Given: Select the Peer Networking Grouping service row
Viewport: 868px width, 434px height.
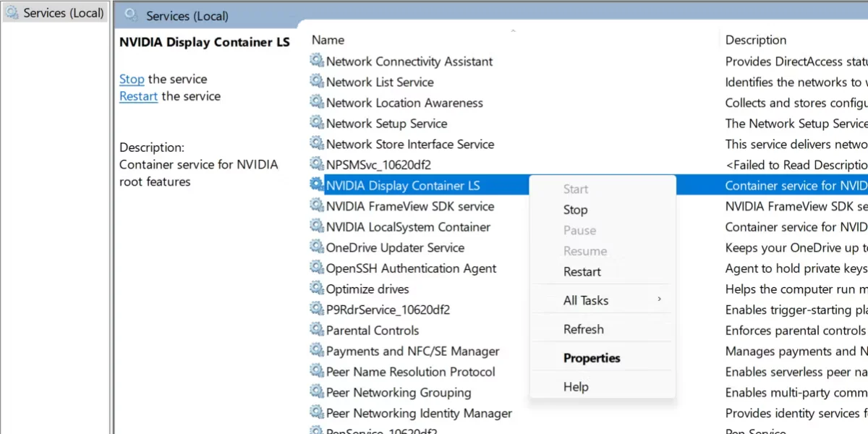Looking at the screenshot, I should point(398,393).
